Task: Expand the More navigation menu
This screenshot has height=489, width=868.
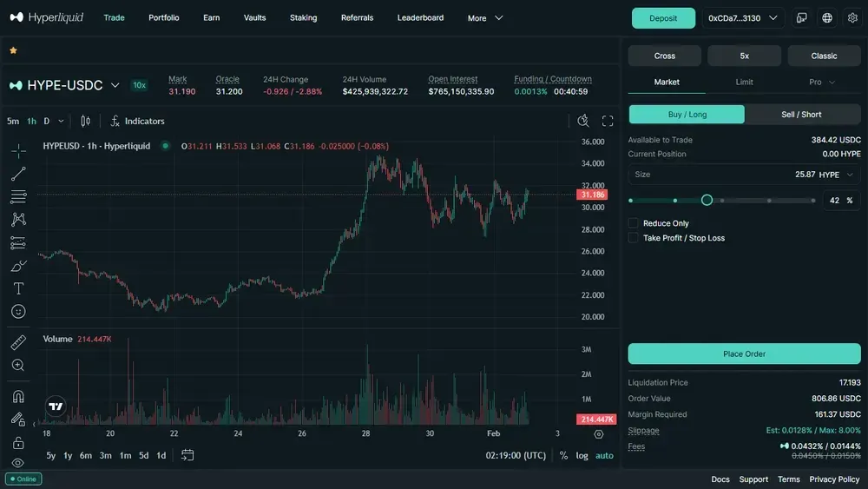Action: pyautogui.click(x=485, y=17)
